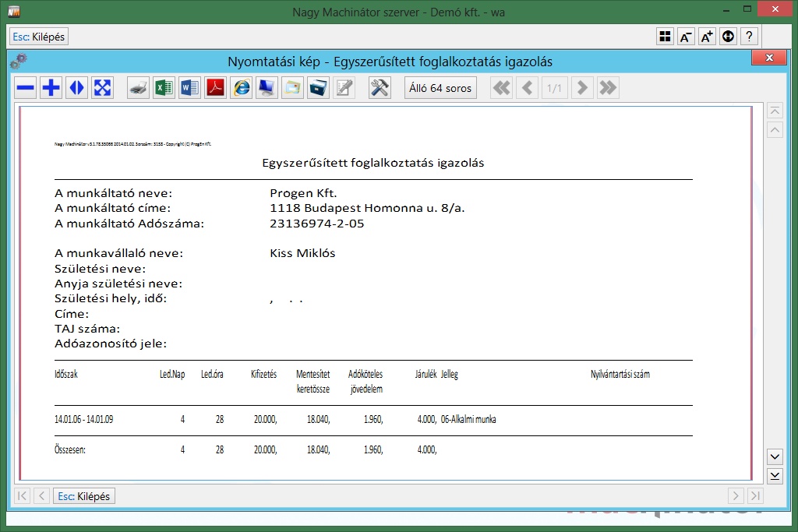Open help with question mark button

(x=749, y=37)
